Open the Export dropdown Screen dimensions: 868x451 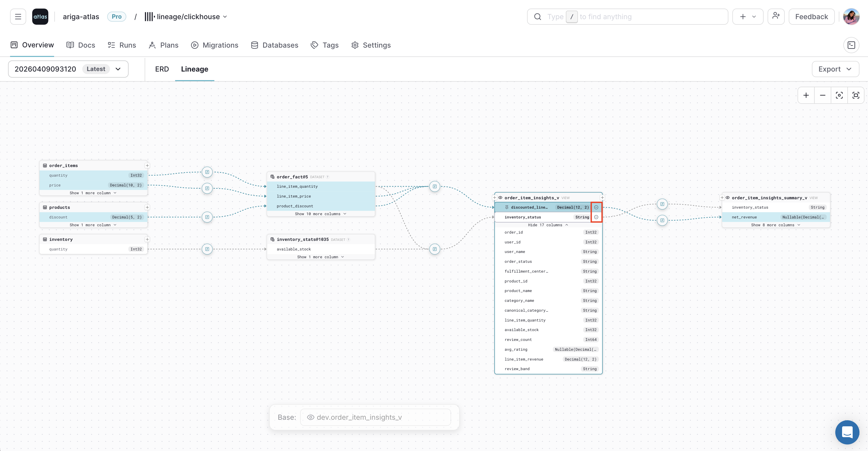(x=835, y=69)
